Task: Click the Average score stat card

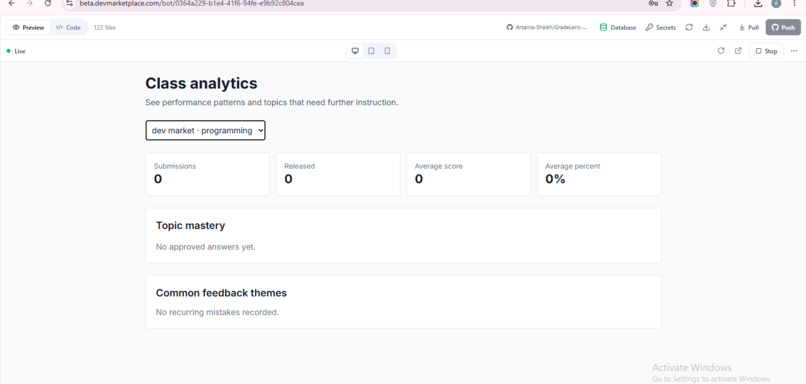Action: (x=468, y=174)
